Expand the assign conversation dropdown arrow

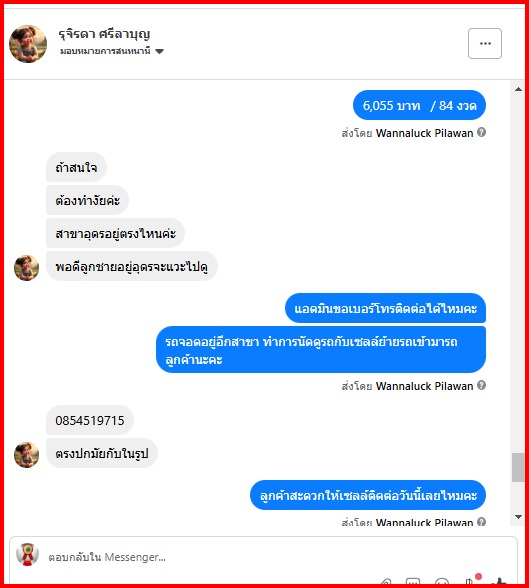[159, 51]
